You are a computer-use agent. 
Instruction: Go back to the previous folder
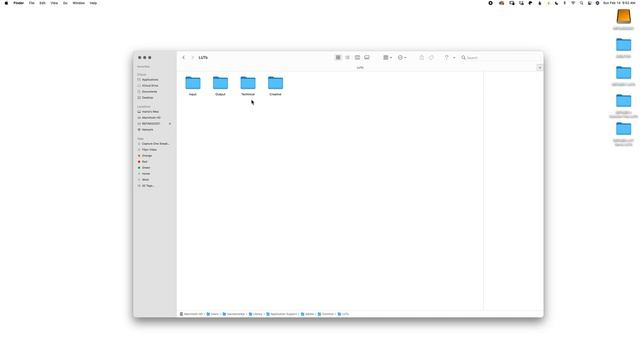coord(184,58)
